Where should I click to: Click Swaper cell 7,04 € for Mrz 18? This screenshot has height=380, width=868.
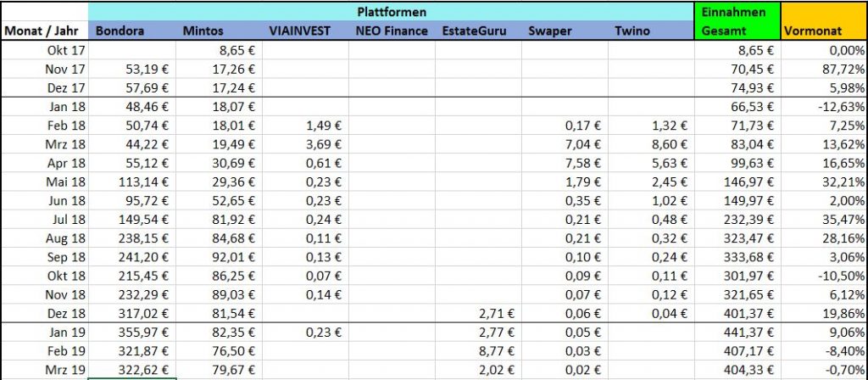[x=565, y=144]
